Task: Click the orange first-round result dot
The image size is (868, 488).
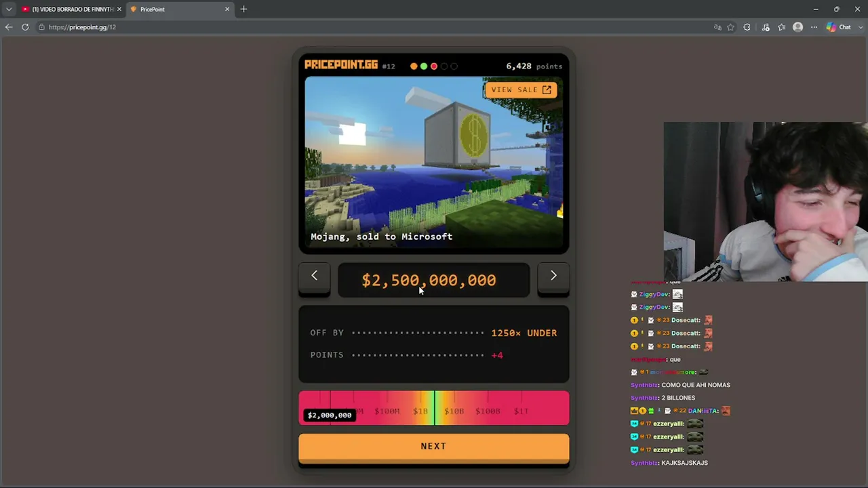Action: click(x=414, y=66)
